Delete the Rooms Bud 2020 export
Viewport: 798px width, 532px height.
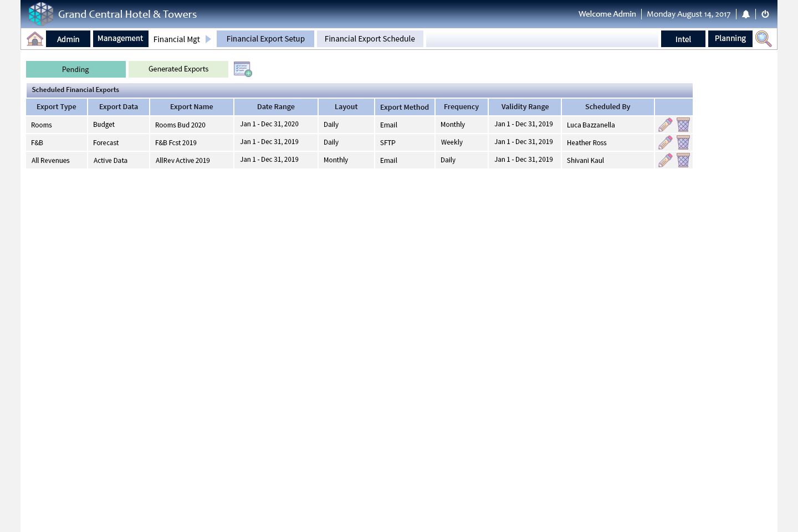683,125
